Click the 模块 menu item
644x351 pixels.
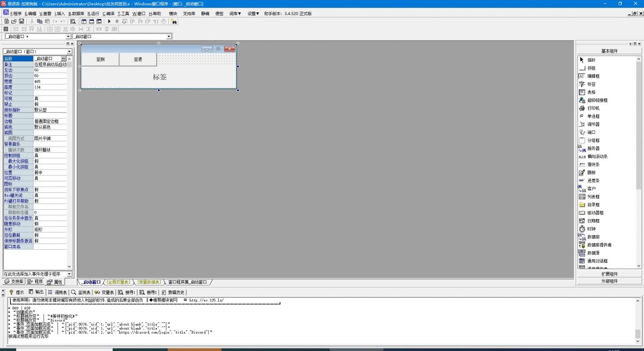pos(173,14)
